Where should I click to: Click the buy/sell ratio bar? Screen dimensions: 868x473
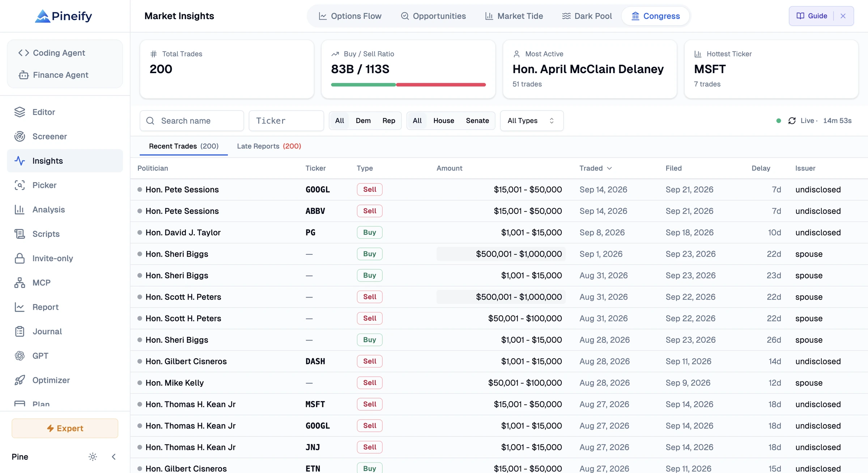[x=408, y=85]
